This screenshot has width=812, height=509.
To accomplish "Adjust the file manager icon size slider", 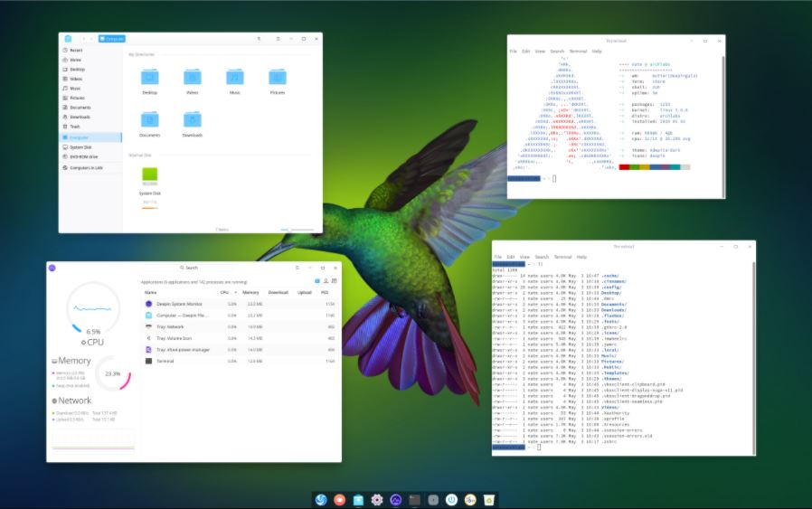I will 297,230.
